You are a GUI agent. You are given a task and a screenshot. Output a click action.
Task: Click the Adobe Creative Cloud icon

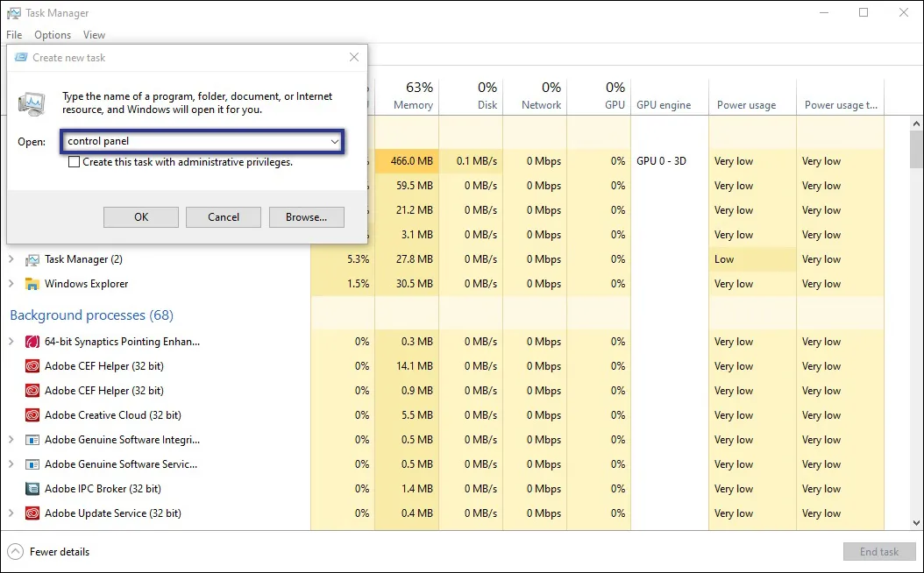click(x=32, y=415)
